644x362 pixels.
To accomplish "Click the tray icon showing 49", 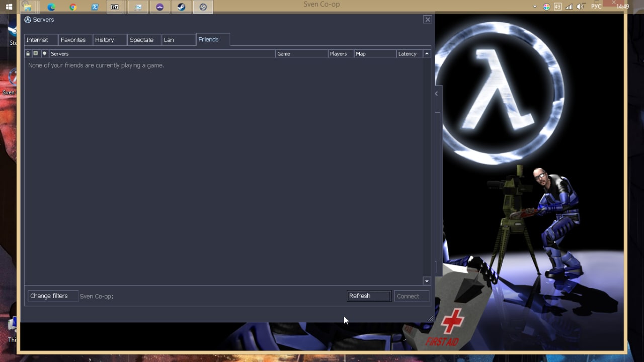I will 557,7.
